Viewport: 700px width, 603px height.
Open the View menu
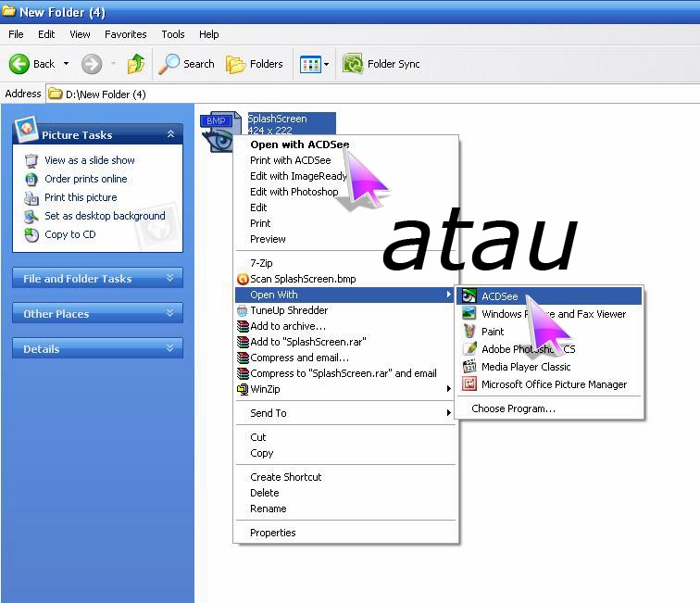pyautogui.click(x=80, y=34)
